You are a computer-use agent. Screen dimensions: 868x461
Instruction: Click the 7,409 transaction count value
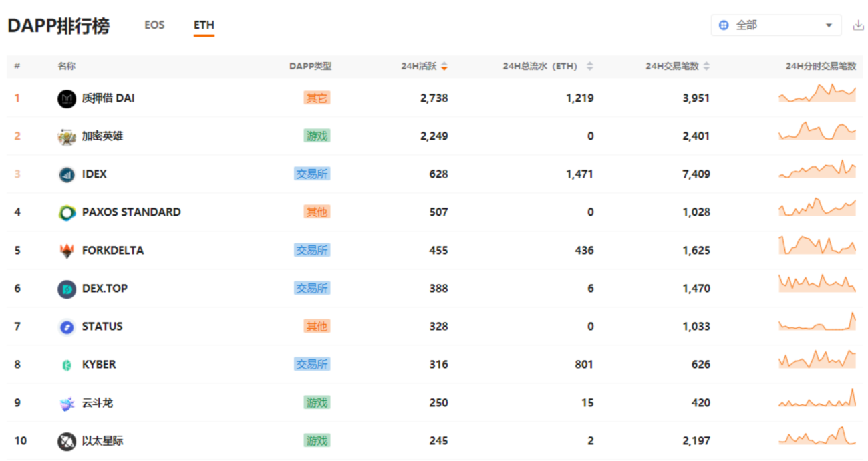(x=696, y=174)
